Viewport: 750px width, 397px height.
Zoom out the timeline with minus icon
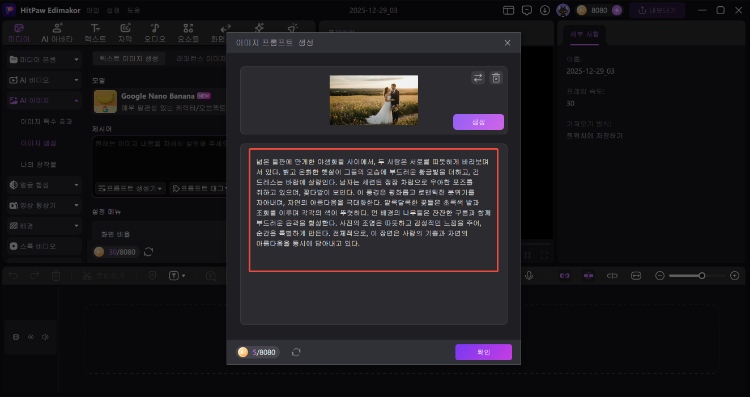pos(660,276)
